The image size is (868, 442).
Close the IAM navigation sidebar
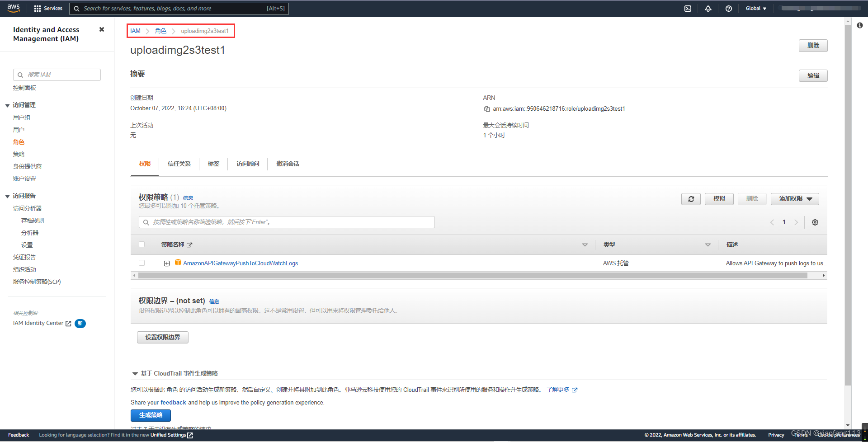click(x=102, y=29)
